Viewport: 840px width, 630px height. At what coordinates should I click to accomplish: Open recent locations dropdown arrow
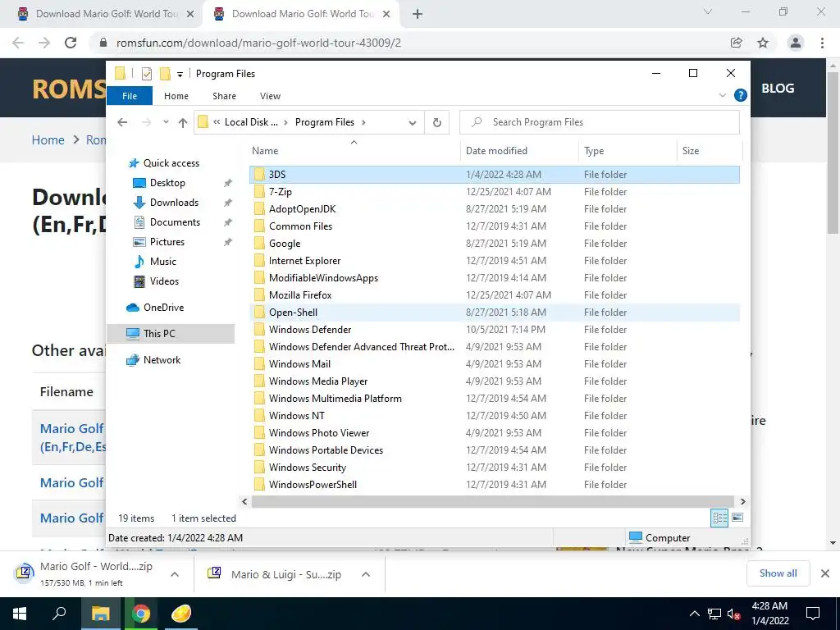click(x=166, y=123)
